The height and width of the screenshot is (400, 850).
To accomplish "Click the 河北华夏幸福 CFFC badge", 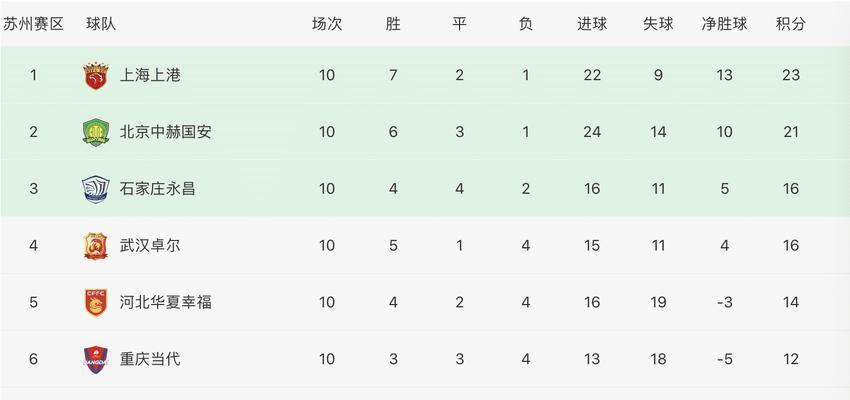I will tap(96, 302).
